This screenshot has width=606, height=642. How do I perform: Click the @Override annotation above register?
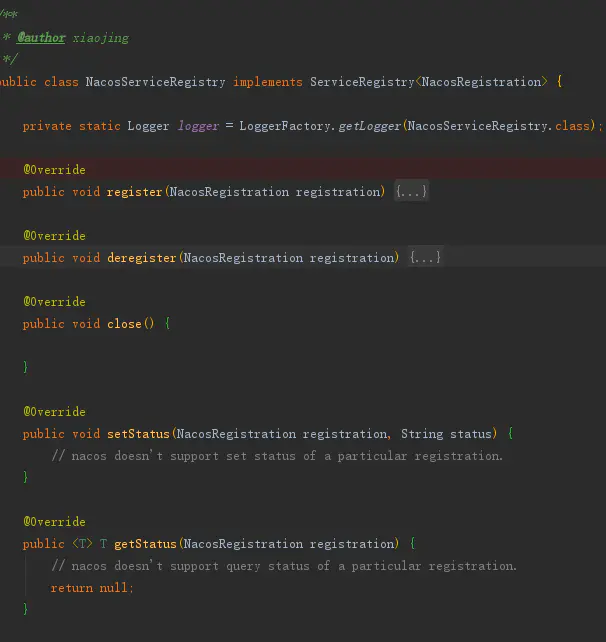click(54, 170)
